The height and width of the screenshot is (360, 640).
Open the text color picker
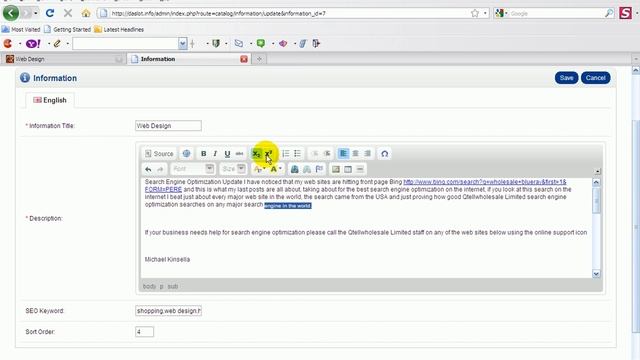259,169
